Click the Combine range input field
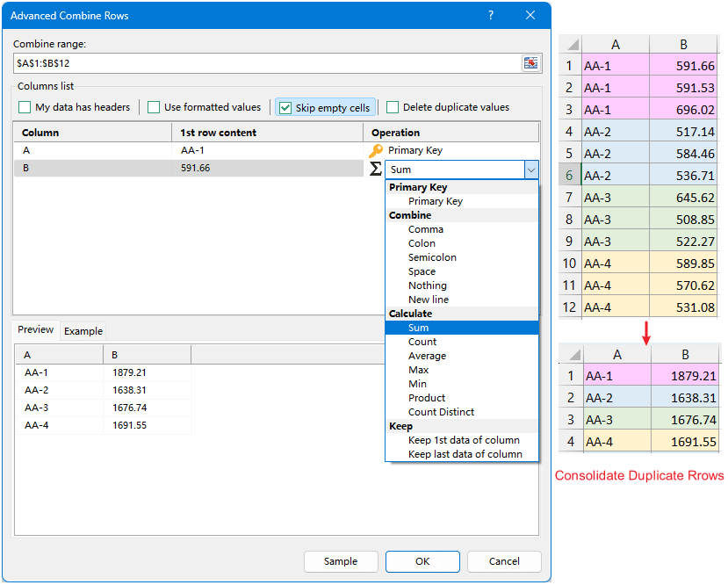 tap(268, 63)
